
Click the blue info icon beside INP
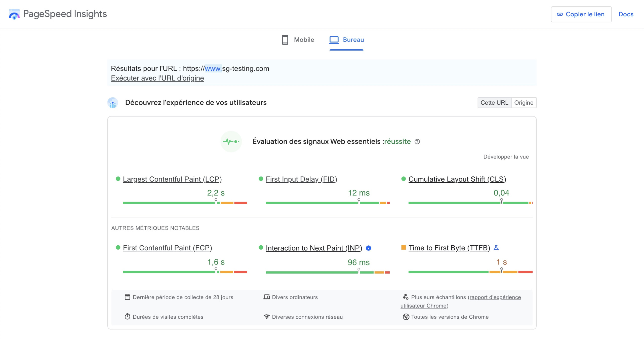(x=369, y=248)
